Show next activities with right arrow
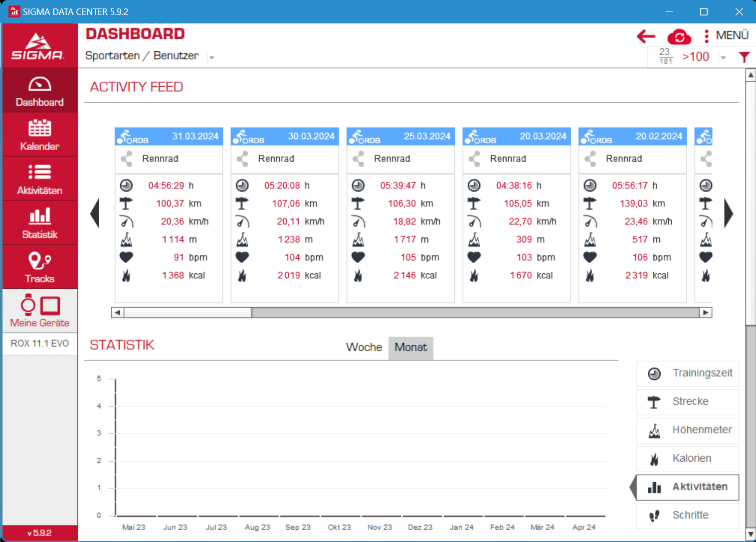Viewport: 756px width, 542px height. point(729,213)
